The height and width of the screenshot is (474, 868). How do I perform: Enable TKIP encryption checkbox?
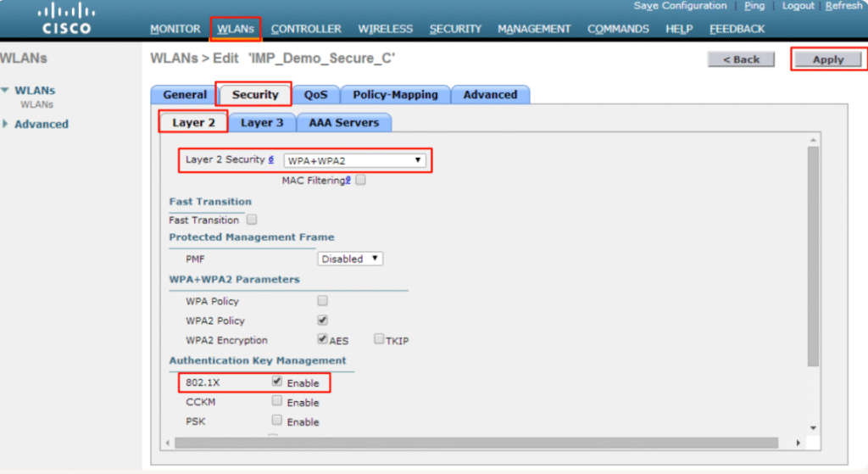tap(379, 339)
